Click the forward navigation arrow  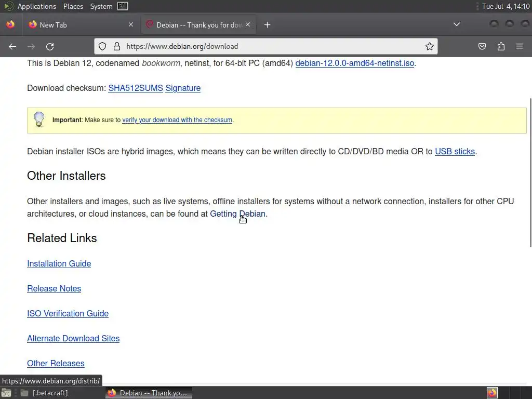31,46
